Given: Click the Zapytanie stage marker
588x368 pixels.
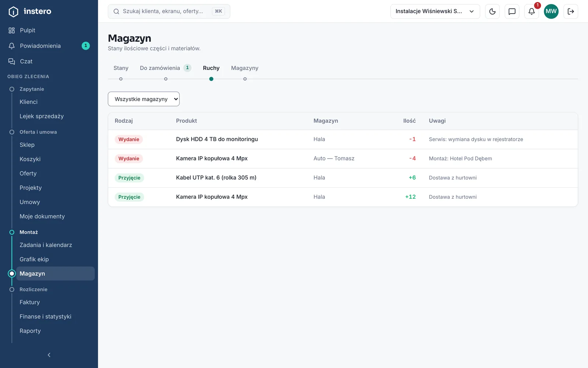Looking at the screenshot, I should (12, 89).
